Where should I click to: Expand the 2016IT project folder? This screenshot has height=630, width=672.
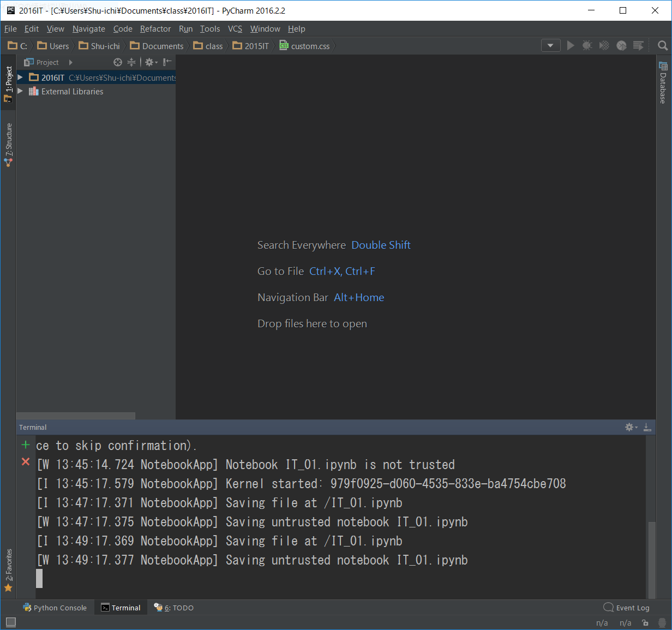click(x=20, y=77)
